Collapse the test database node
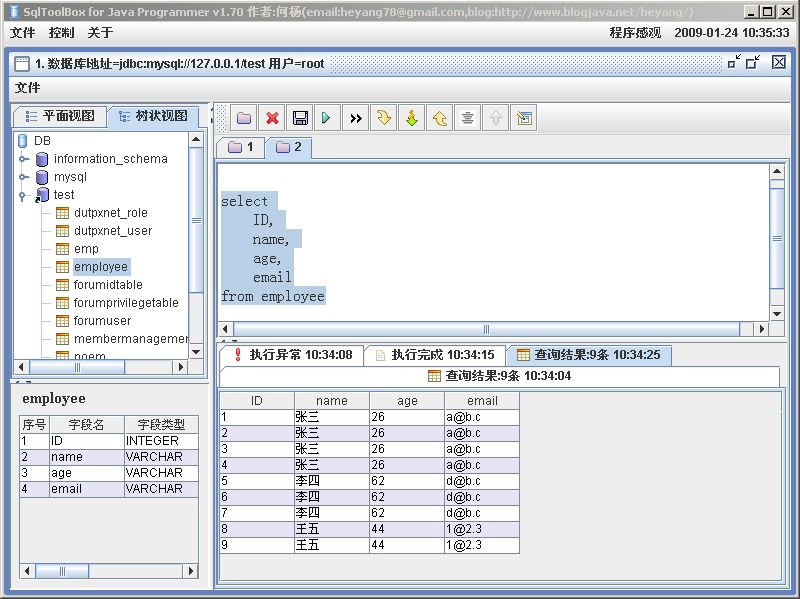This screenshot has width=800, height=599. pos(22,195)
